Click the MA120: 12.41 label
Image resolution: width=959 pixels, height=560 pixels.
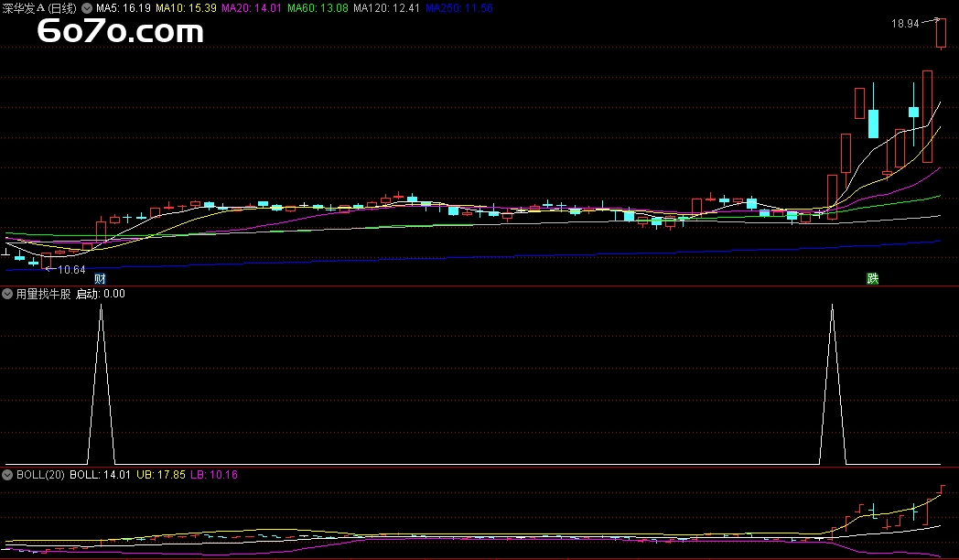(386, 8)
